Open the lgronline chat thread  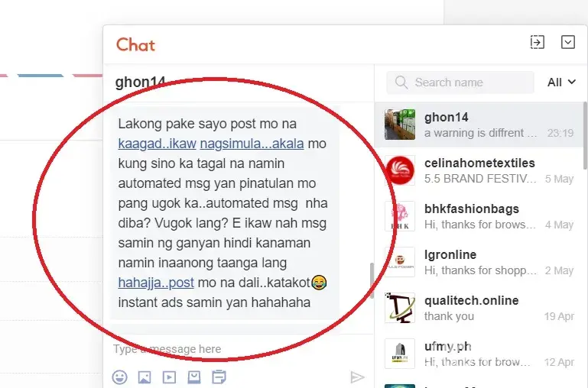tap(479, 262)
